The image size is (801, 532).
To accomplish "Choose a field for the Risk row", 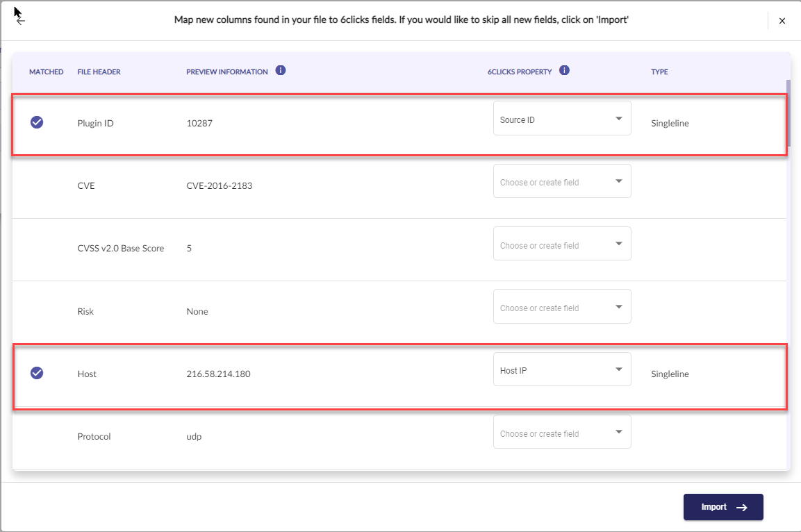I will [x=562, y=307].
